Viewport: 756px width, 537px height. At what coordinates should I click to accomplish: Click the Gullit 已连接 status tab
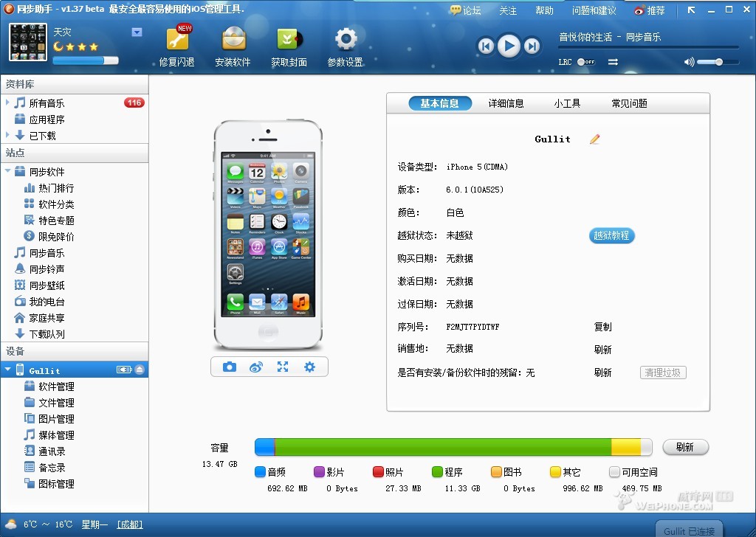[x=689, y=530]
